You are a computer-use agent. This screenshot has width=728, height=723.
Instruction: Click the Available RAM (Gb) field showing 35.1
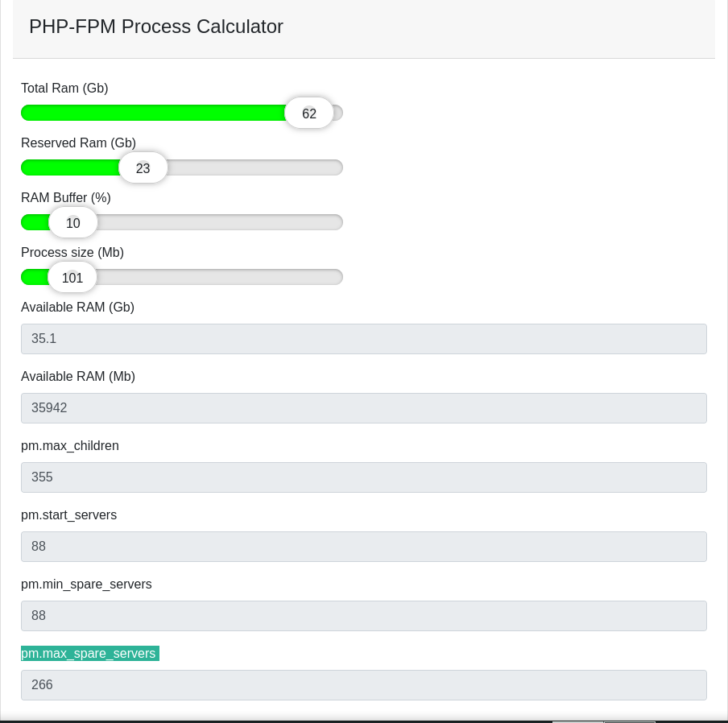pos(363,339)
